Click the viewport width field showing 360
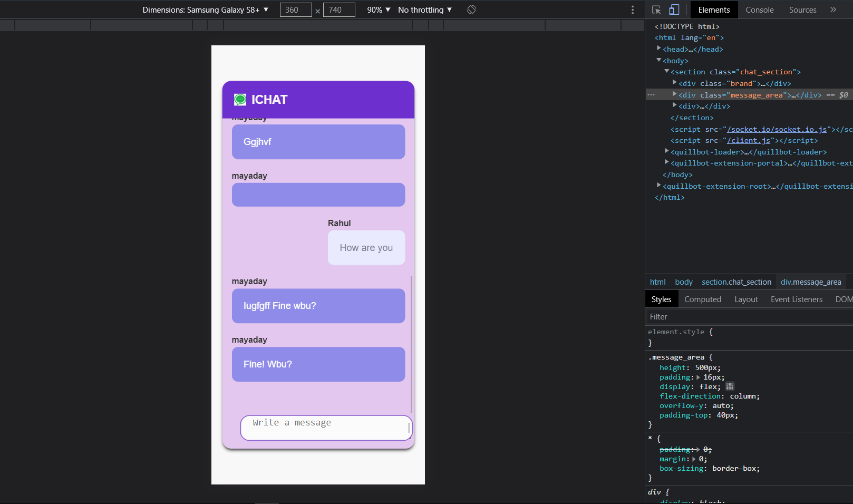853x504 pixels. (296, 9)
